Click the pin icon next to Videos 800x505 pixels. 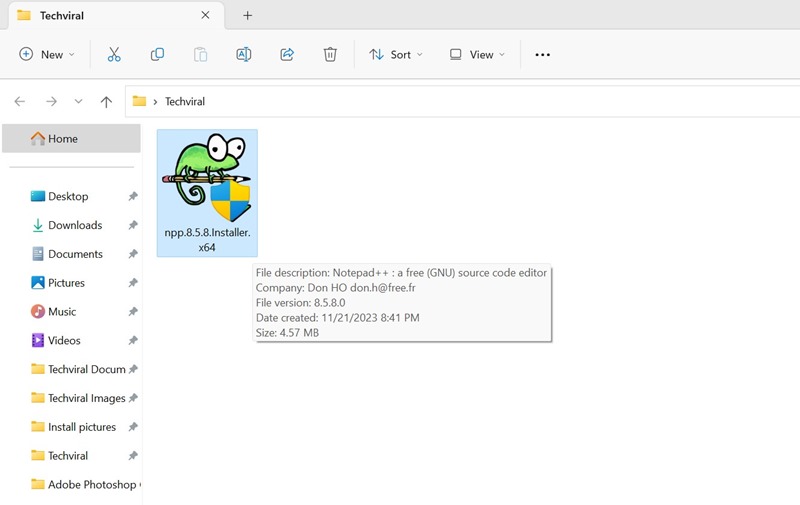click(x=133, y=340)
